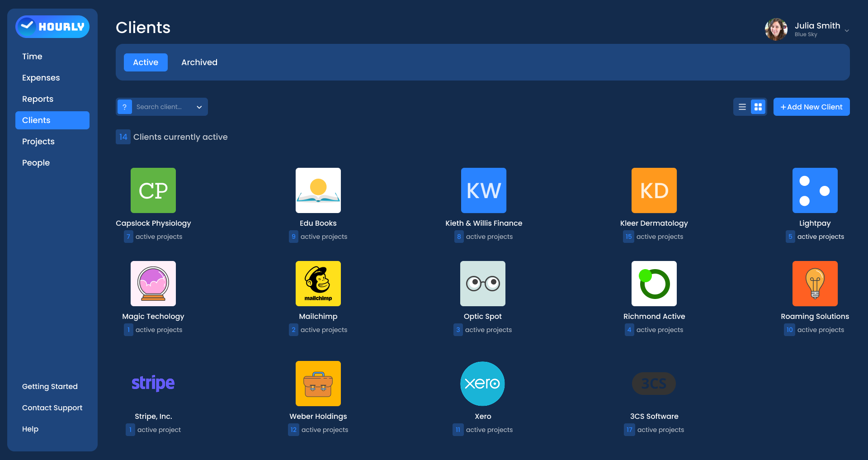Open the Xero logo
868x460 pixels.
pos(483,384)
